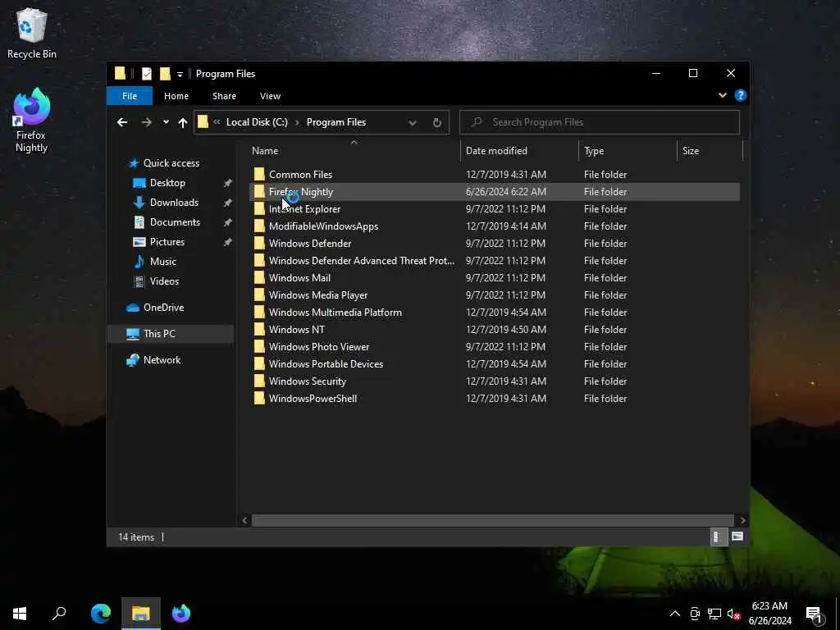
Task: Open taskbar Search magnifier
Action: click(59, 614)
